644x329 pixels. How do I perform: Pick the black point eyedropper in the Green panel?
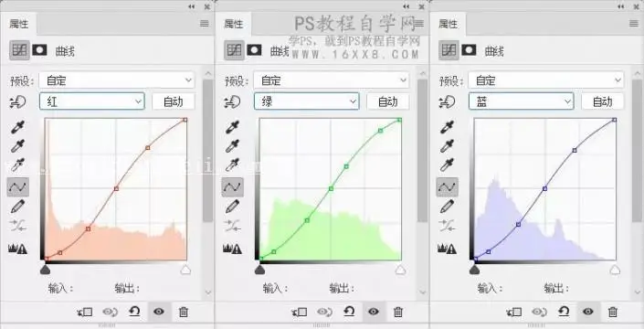point(232,127)
